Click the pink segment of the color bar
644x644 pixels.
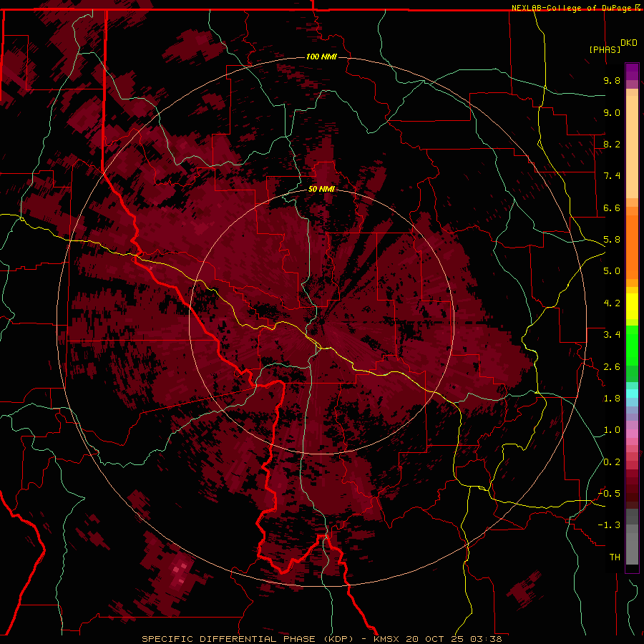(632, 434)
